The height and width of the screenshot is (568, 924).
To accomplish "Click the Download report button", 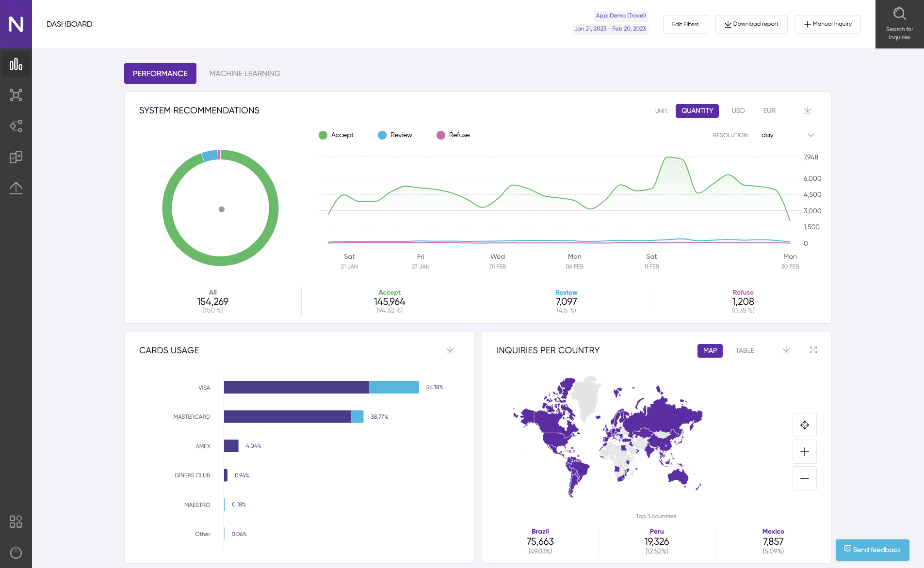I will [751, 24].
